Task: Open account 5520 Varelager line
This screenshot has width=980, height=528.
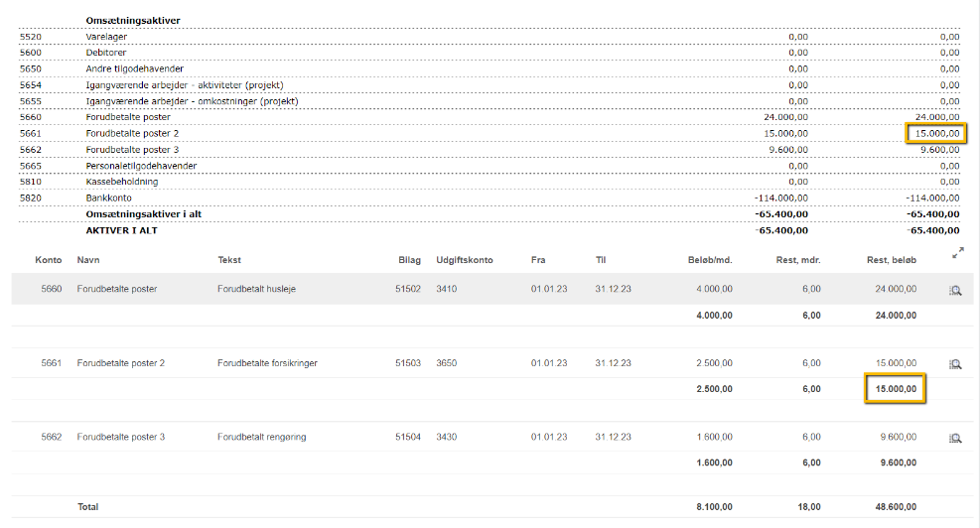Action: (x=106, y=37)
